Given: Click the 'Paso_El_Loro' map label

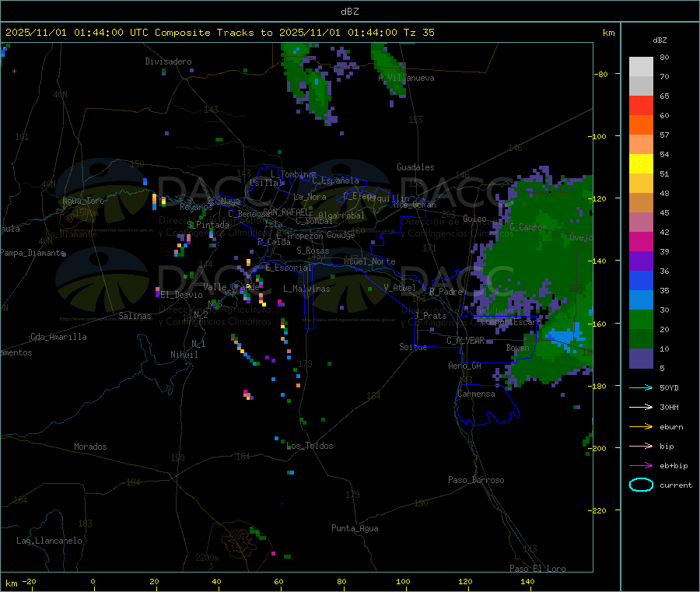Looking at the screenshot, I should 537,568.
